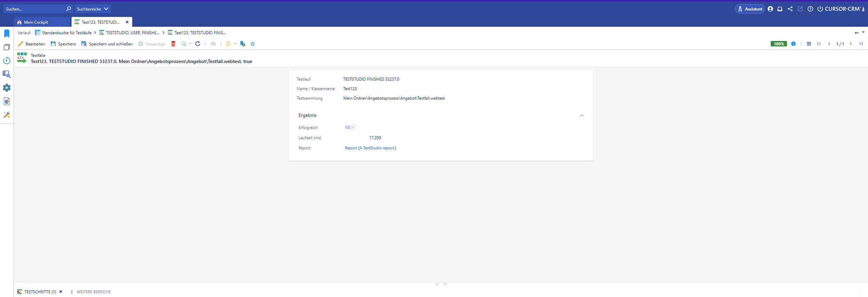The width and height of the screenshot is (868, 297).
Task: Click the user profile icon in the header
Action: click(x=770, y=9)
